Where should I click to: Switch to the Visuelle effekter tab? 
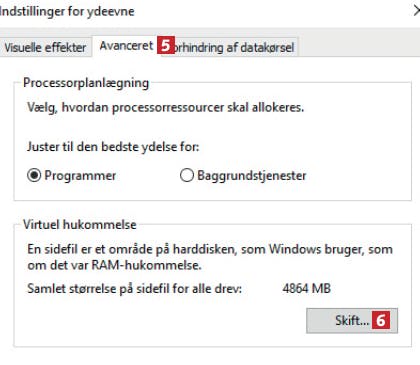click(45, 47)
